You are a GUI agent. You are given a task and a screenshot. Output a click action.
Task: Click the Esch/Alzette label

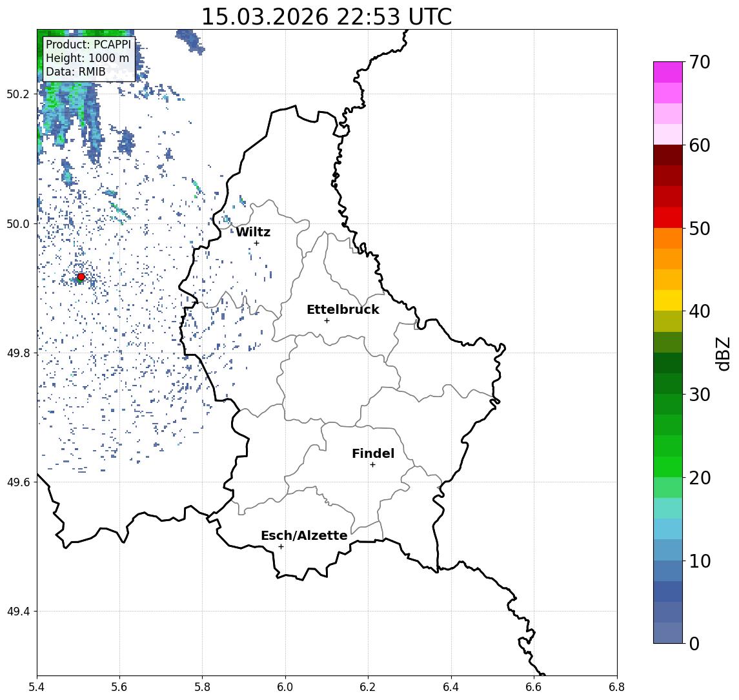(x=304, y=535)
